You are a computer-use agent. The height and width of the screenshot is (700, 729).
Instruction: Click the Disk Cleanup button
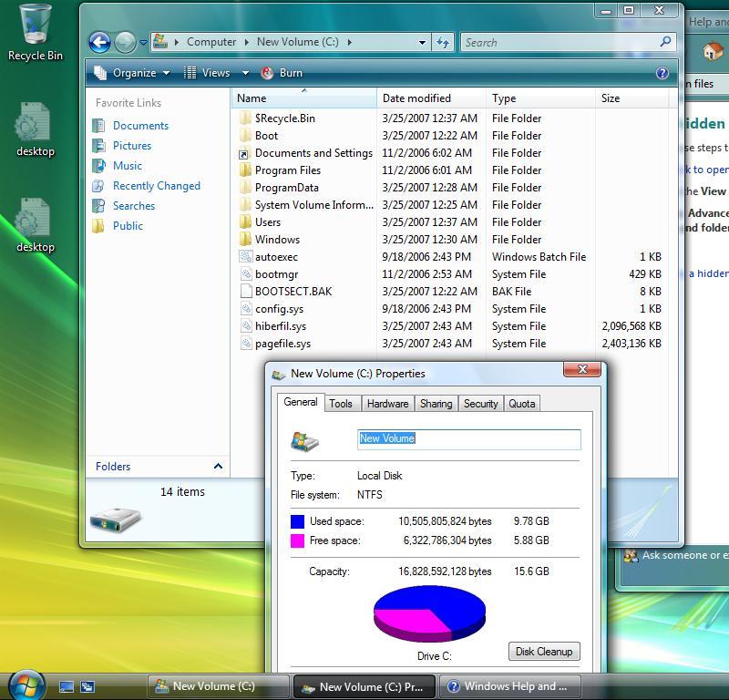(544, 651)
